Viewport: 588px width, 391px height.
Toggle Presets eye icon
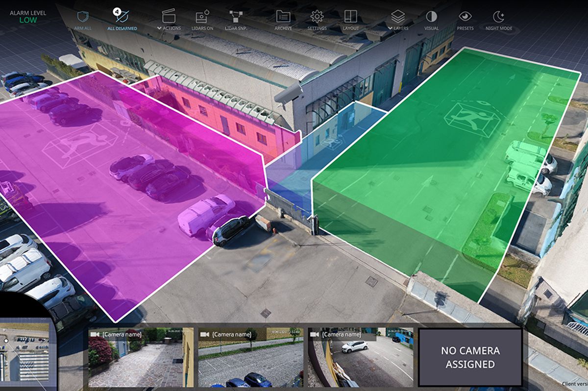tap(465, 17)
